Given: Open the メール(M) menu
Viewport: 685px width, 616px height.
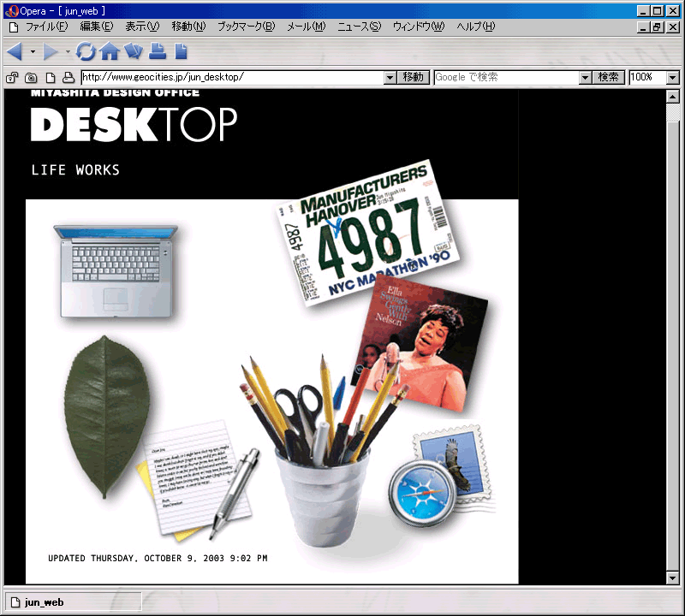Looking at the screenshot, I should 307,27.
